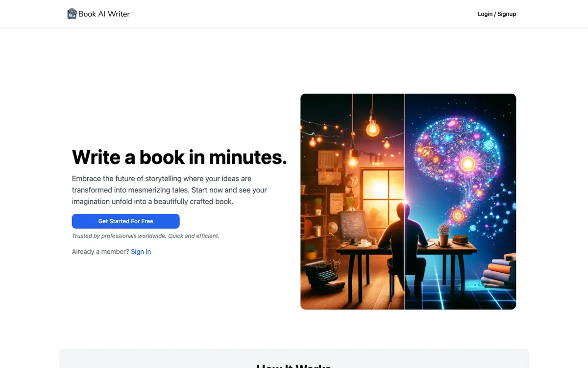Open the Login / Signup link
This screenshot has width=588, height=368.
[x=497, y=14]
